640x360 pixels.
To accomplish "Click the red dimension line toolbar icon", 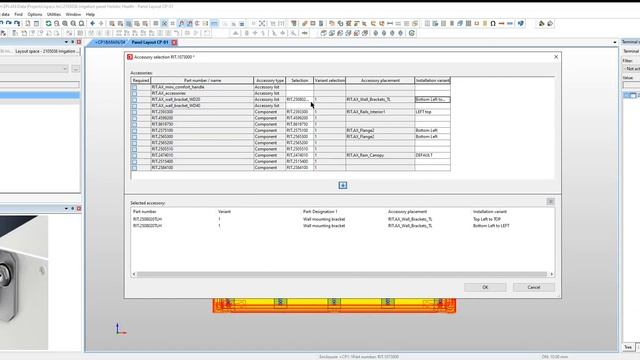I will pyautogui.click(x=501, y=24).
